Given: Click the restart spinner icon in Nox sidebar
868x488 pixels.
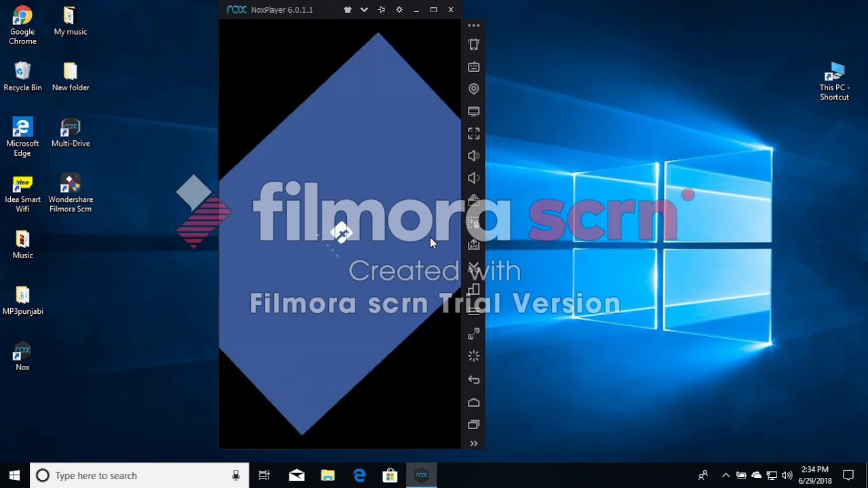Looking at the screenshot, I should pyautogui.click(x=473, y=356).
